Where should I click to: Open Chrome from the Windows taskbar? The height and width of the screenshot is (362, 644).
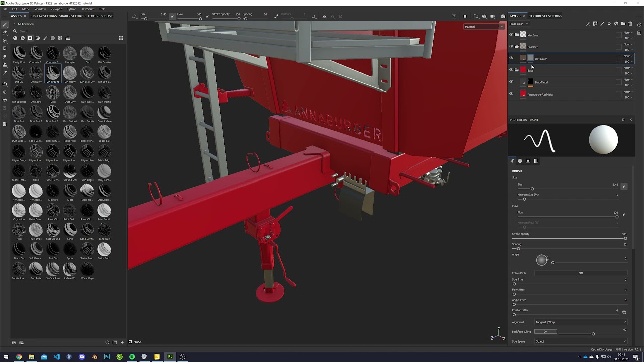coord(19,357)
